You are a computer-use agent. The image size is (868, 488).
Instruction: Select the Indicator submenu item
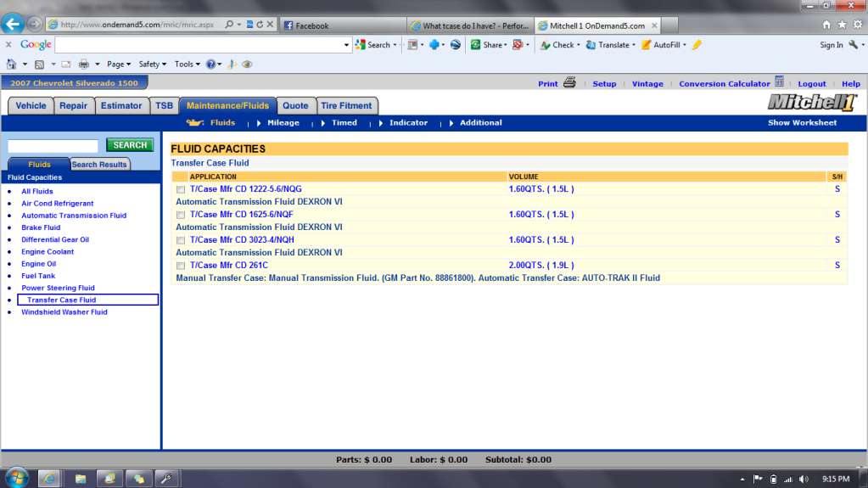click(408, 123)
